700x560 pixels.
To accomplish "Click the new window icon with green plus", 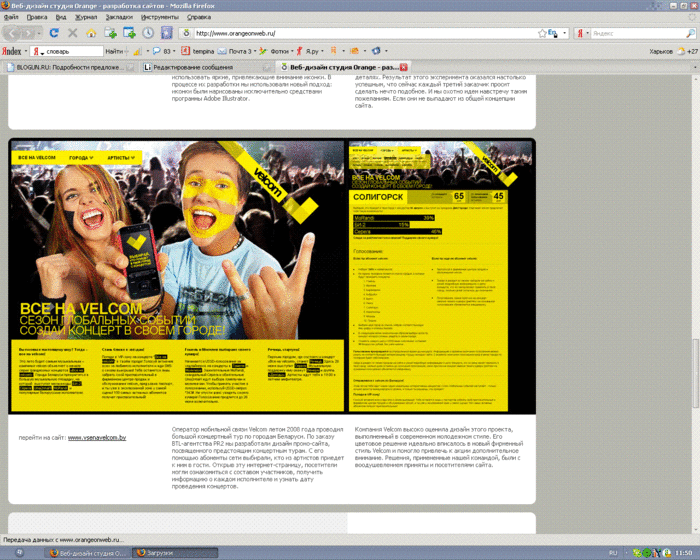I will 129,33.
